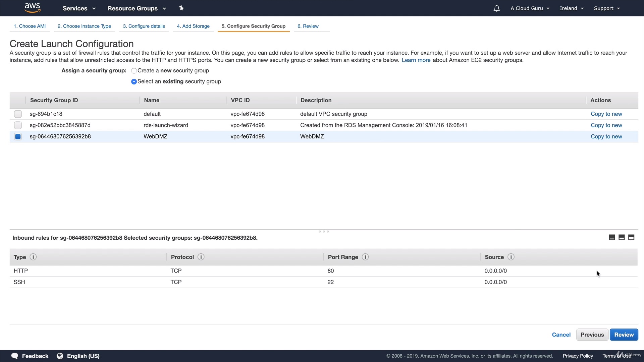Viewport: 644px width, 362px height.
Task: Choose Create a new security group radio
Action: (134, 71)
